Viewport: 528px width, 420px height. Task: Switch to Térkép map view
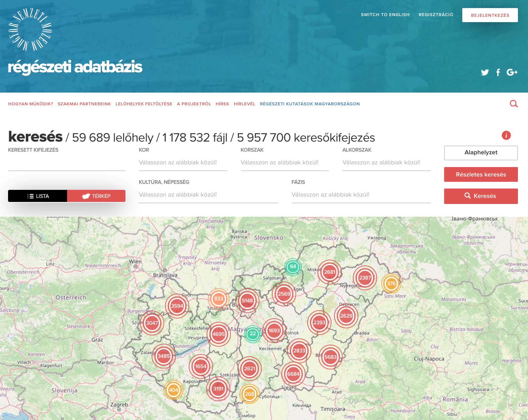(96, 196)
